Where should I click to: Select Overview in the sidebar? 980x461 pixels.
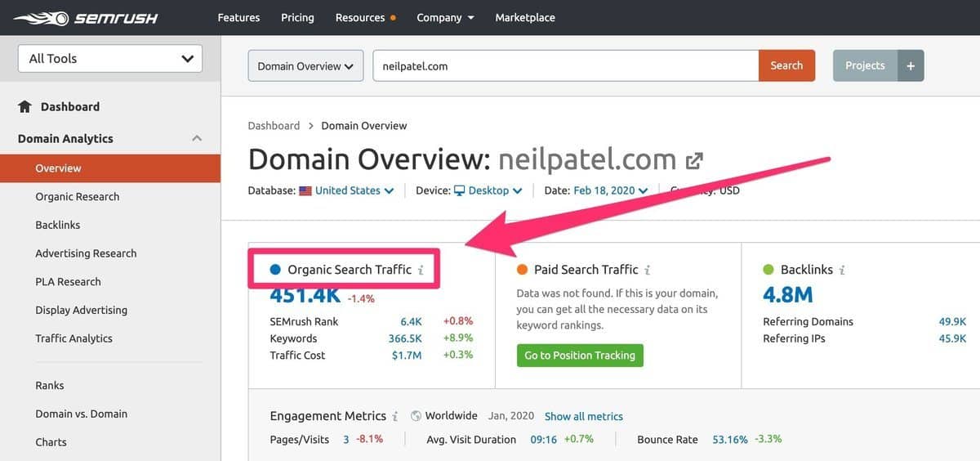(110, 168)
